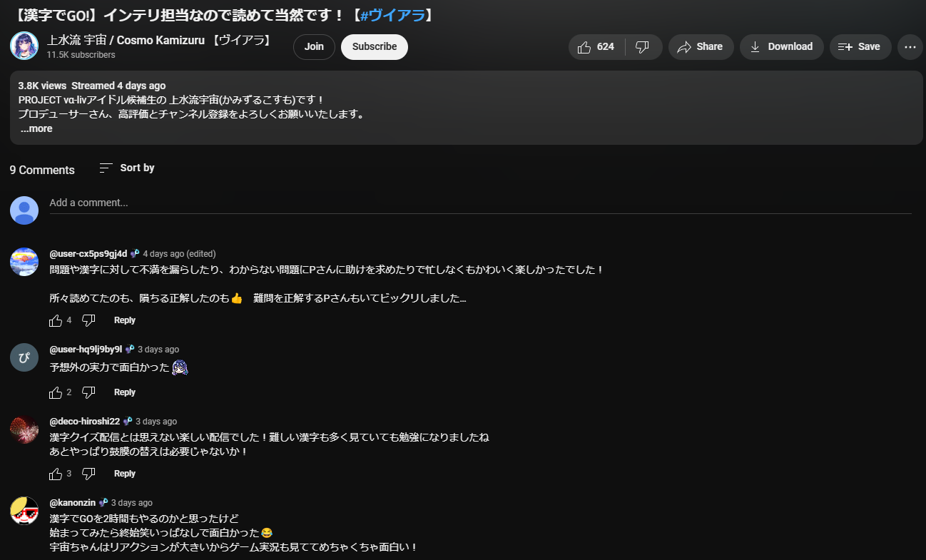
Task: Click member badge next to @user-hq9lj9by9l
Action: coord(130,350)
